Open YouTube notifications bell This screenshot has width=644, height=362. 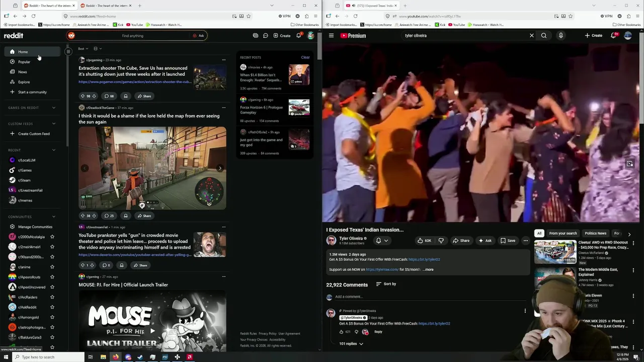tap(613, 36)
